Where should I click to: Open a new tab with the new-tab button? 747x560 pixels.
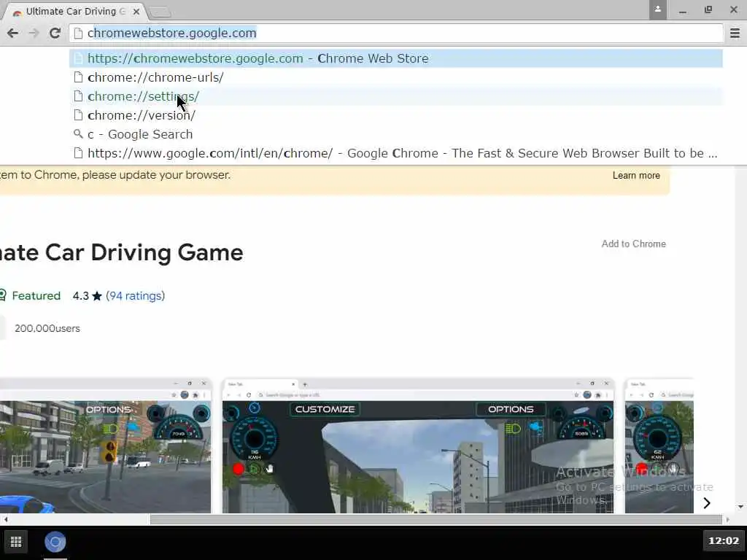point(160,12)
